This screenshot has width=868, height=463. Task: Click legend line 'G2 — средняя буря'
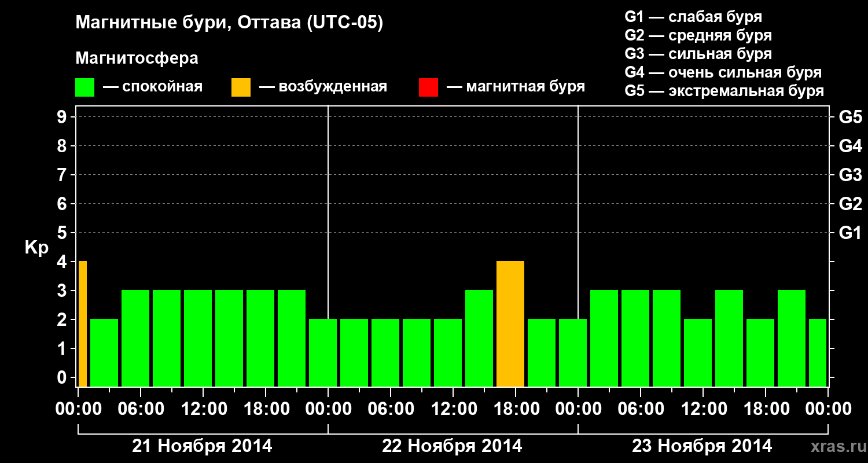(x=698, y=35)
